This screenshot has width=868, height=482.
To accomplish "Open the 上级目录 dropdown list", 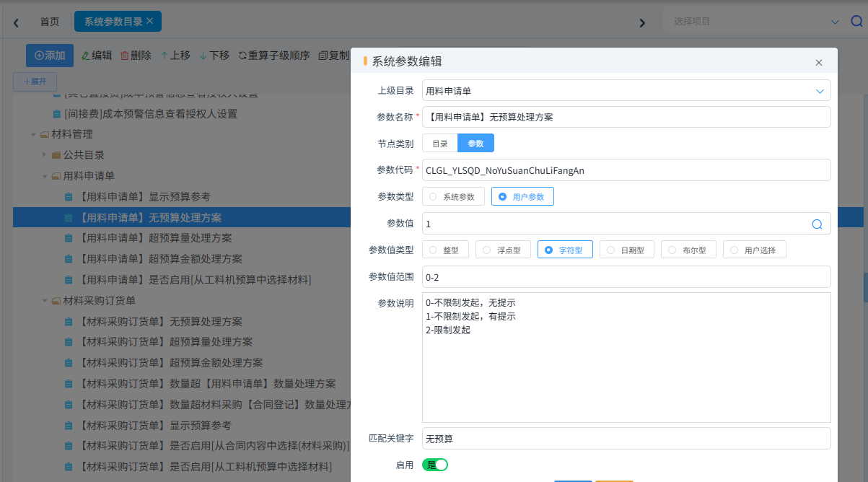I will pyautogui.click(x=820, y=90).
